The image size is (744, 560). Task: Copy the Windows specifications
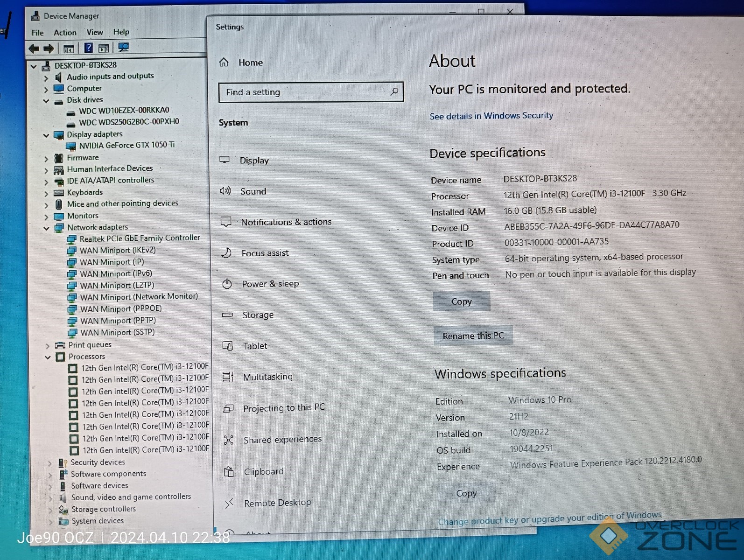point(467,493)
